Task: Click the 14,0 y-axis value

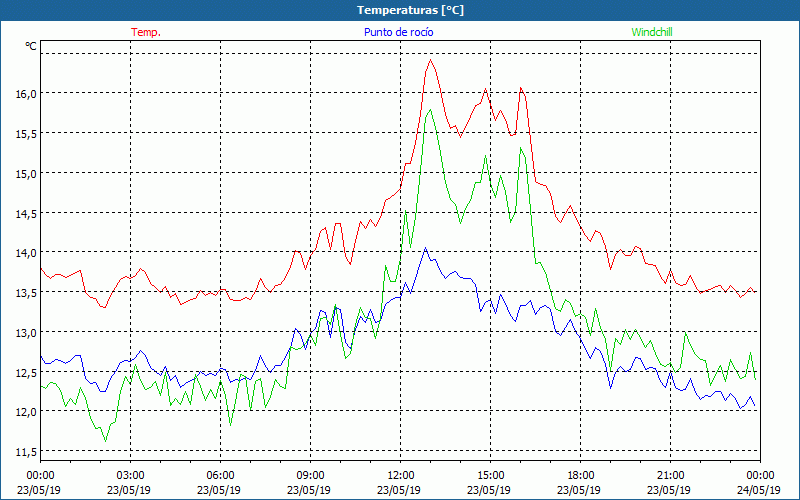Action: click(x=26, y=253)
